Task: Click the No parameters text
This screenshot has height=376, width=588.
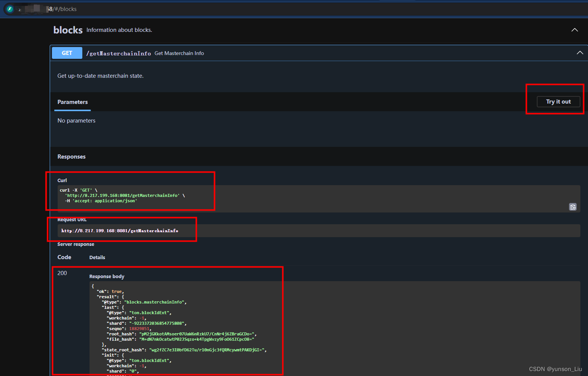Action: [76, 121]
